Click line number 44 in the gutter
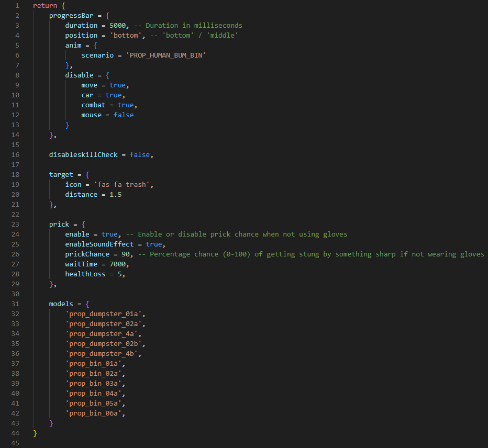 pos(15,433)
